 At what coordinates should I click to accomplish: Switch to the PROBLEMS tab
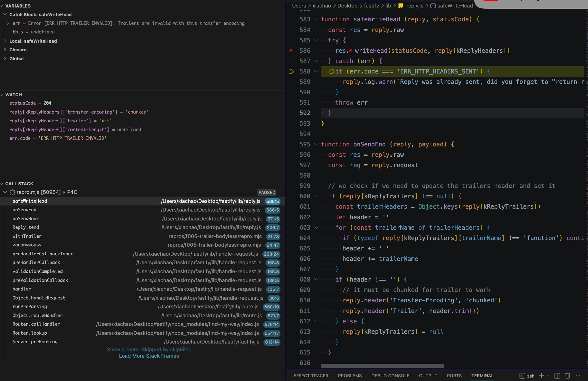(350, 376)
